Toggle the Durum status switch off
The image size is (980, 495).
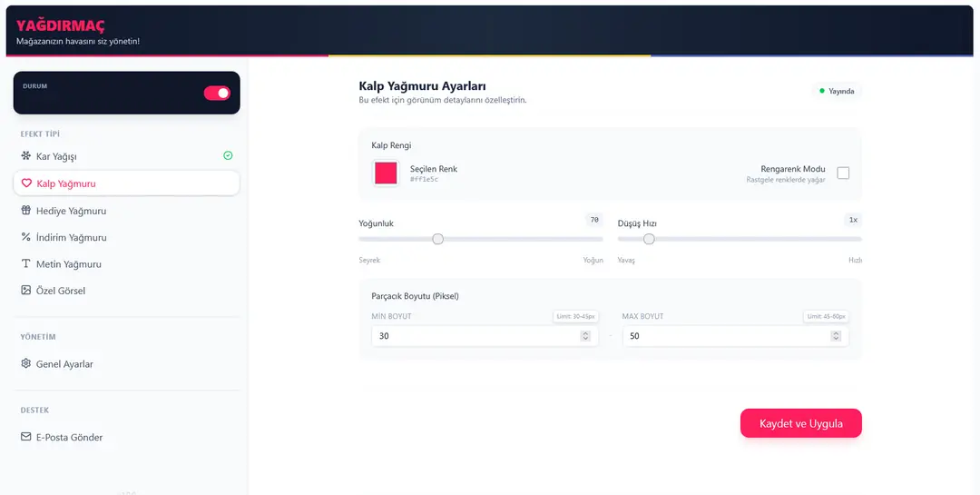(x=217, y=93)
